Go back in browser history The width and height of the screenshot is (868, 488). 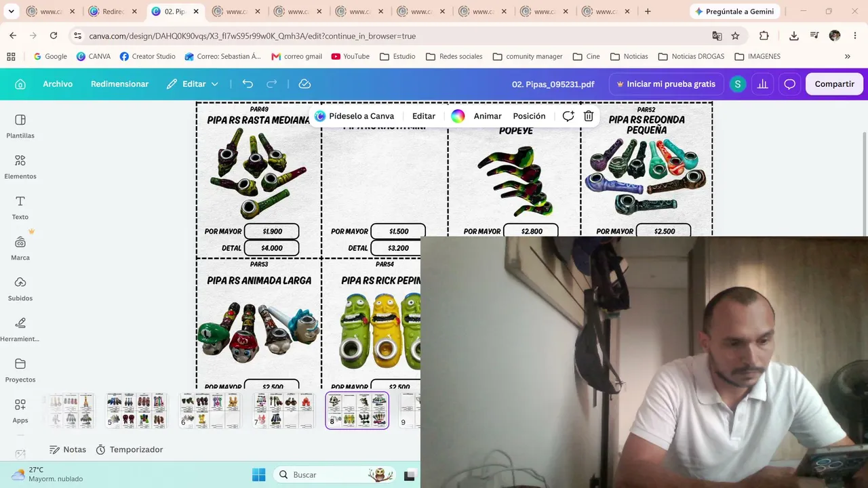click(13, 36)
